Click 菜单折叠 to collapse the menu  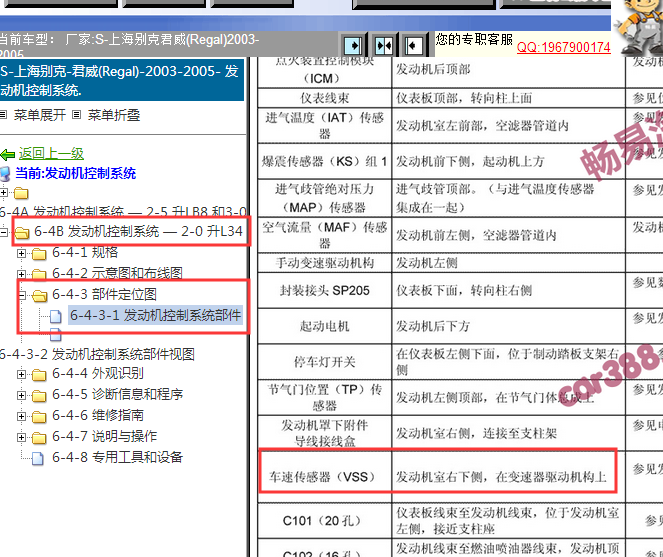[113, 115]
